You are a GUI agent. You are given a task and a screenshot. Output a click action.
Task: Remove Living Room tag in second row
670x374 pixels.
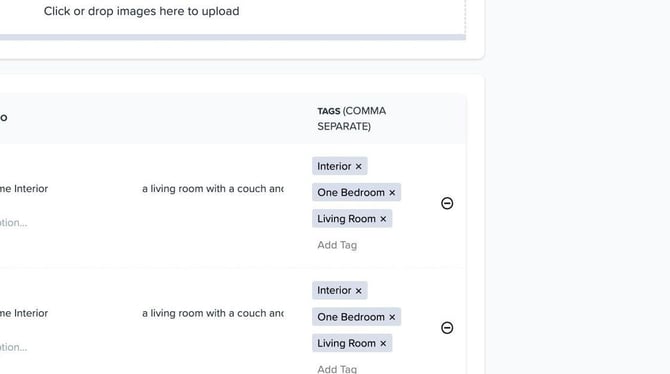click(383, 343)
